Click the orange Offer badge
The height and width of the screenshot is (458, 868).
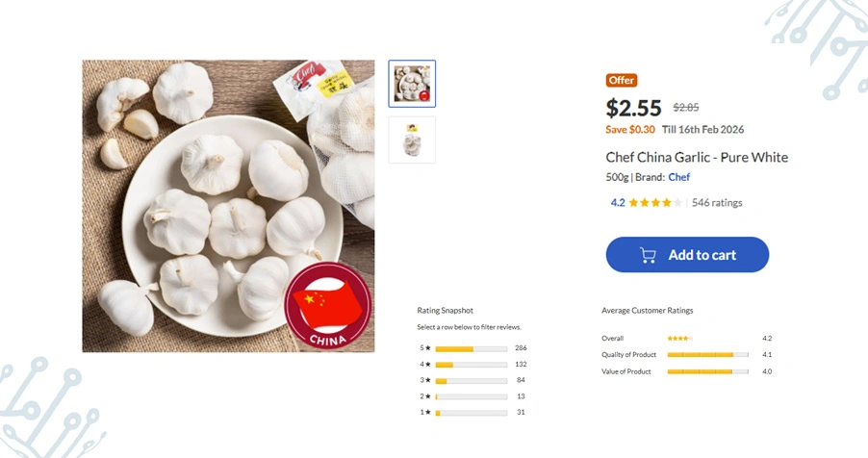pos(622,81)
